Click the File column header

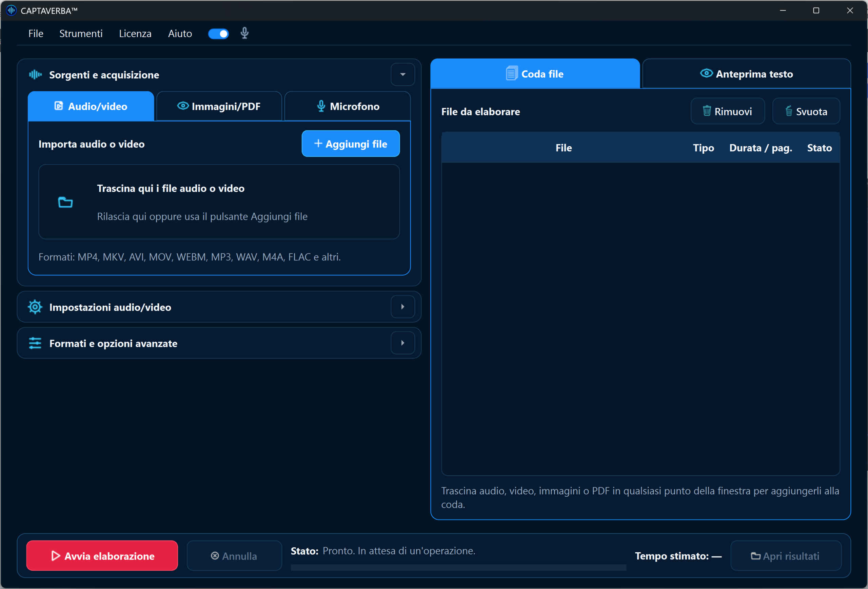click(x=564, y=148)
